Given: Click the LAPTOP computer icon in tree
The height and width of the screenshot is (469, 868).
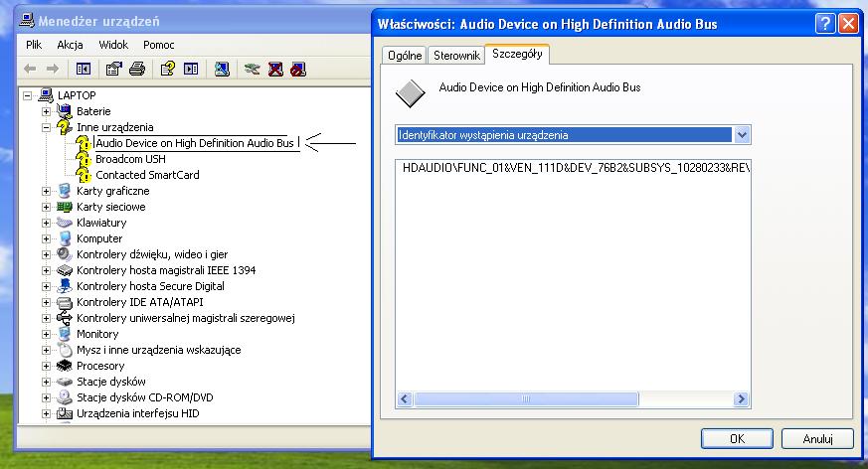Looking at the screenshot, I should point(46,95).
